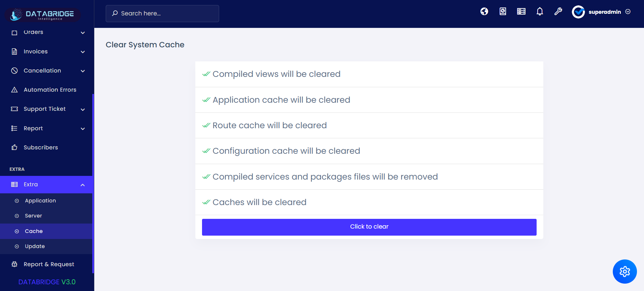
Task: Click the Automation Errors warning triangle icon
Action: [14, 90]
